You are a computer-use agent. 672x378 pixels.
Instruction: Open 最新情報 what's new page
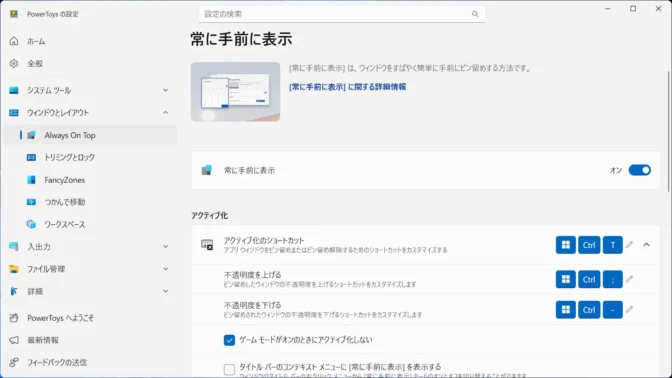tap(90, 340)
